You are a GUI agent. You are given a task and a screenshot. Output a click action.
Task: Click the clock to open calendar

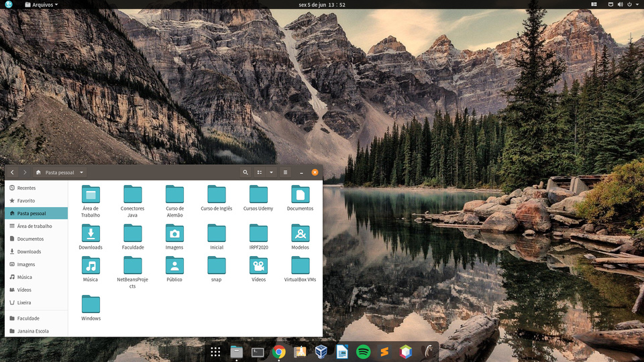(x=322, y=5)
